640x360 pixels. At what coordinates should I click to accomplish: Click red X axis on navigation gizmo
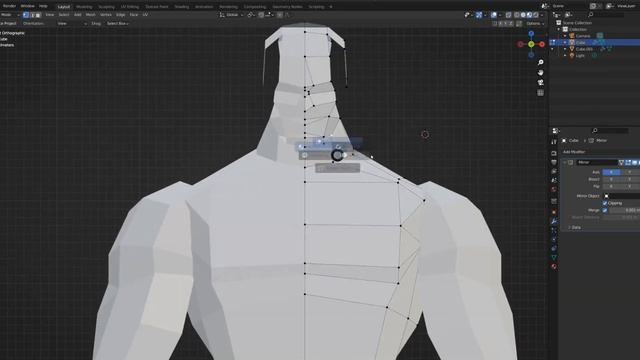point(542,44)
